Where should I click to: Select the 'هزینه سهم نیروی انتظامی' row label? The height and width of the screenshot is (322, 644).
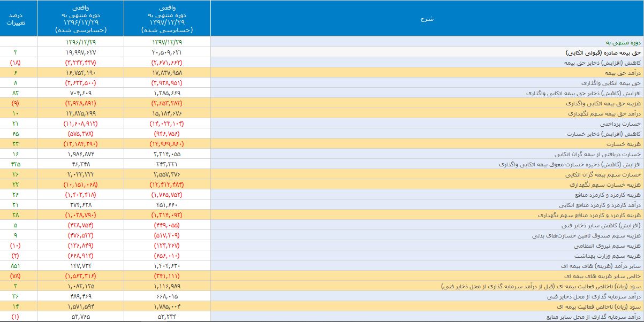611,246
